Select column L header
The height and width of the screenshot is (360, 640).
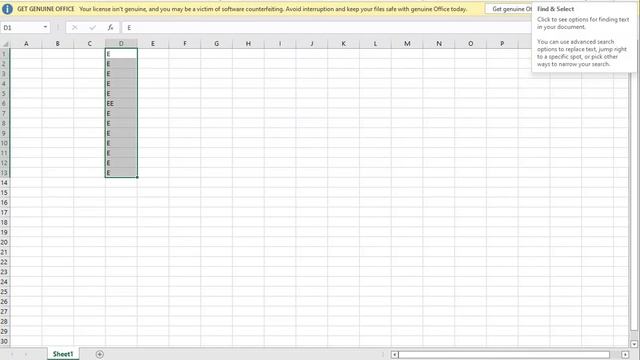click(x=375, y=44)
